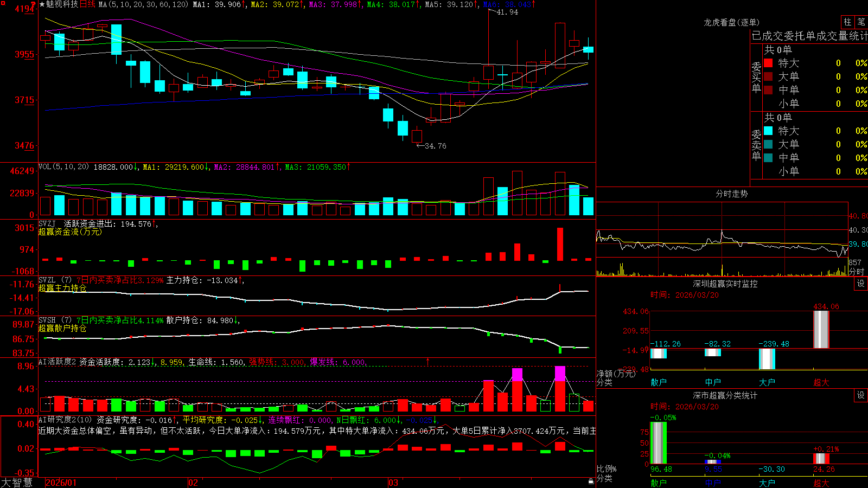Click the red arrow marker in AI活跃度2
Image resolution: width=868 pixels, height=488 pixels.
point(428,361)
